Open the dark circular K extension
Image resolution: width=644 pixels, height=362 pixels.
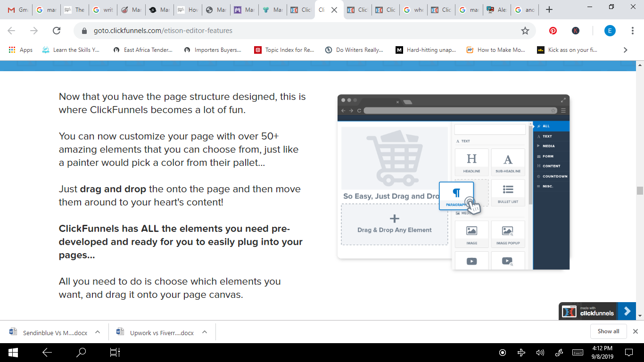576,31
